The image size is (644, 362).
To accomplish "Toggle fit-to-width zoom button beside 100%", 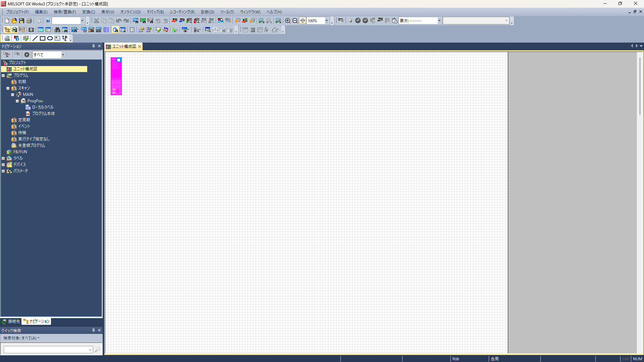I will (x=303, y=21).
